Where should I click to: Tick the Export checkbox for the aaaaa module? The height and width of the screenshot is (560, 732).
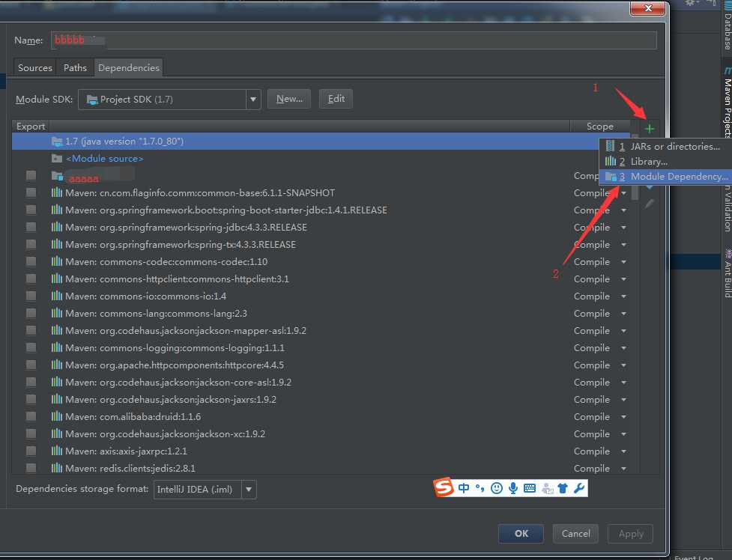(x=31, y=175)
